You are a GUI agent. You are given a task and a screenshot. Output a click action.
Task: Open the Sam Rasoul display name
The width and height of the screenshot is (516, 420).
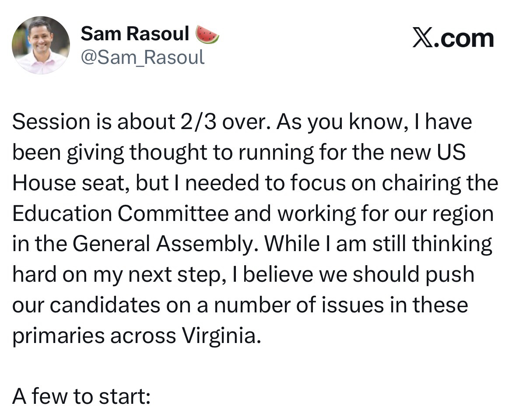(x=135, y=35)
